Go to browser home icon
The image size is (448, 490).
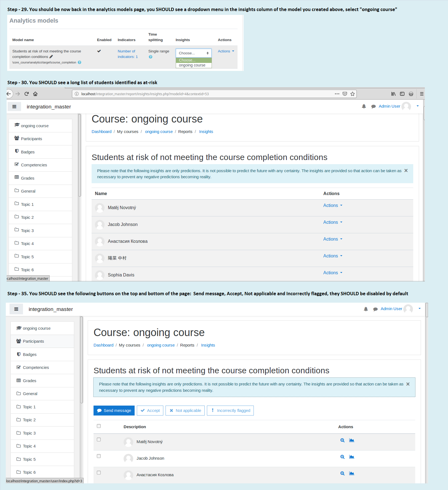(35, 94)
